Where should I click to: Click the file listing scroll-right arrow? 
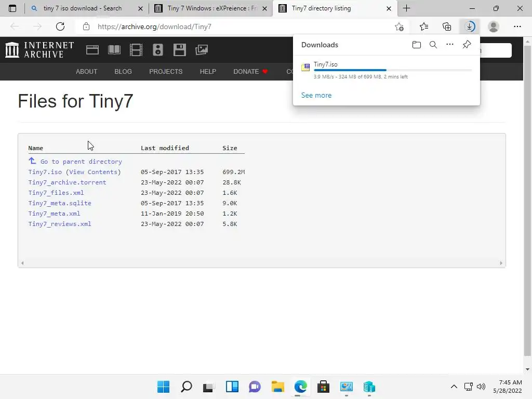click(x=501, y=263)
